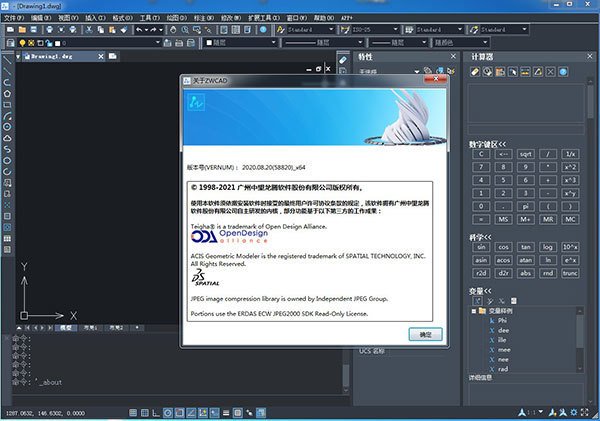Collapse the 科学 section
Screen dimensions: 600x421
[x=480, y=237]
